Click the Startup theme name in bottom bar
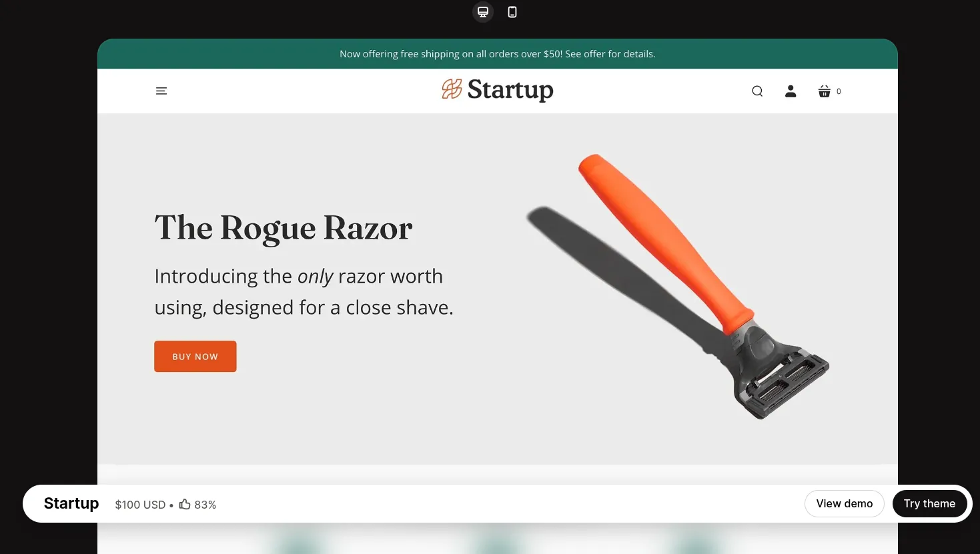 click(x=71, y=503)
